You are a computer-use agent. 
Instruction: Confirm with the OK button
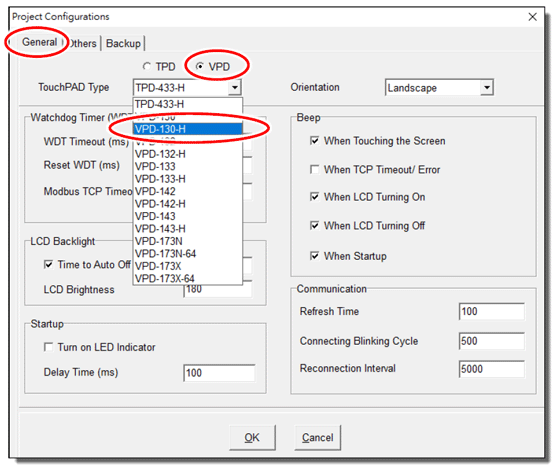tap(252, 438)
